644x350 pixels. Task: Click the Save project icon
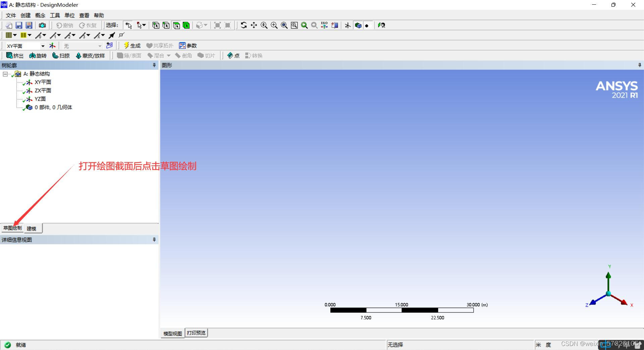point(19,25)
